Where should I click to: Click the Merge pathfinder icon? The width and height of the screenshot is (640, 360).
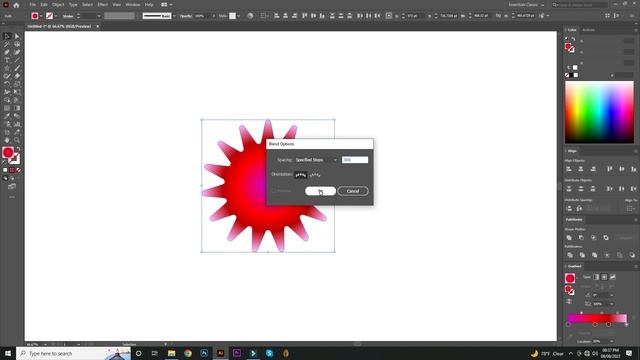pyautogui.click(x=595, y=255)
